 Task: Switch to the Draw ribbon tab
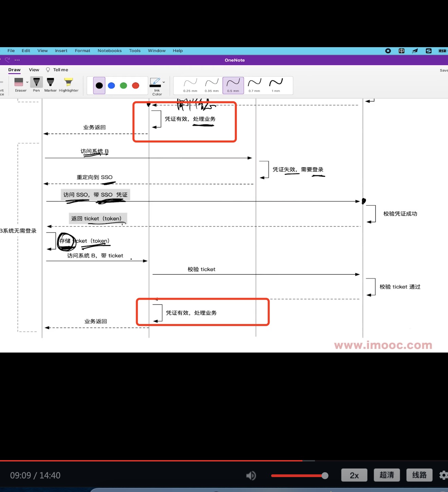(14, 70)
